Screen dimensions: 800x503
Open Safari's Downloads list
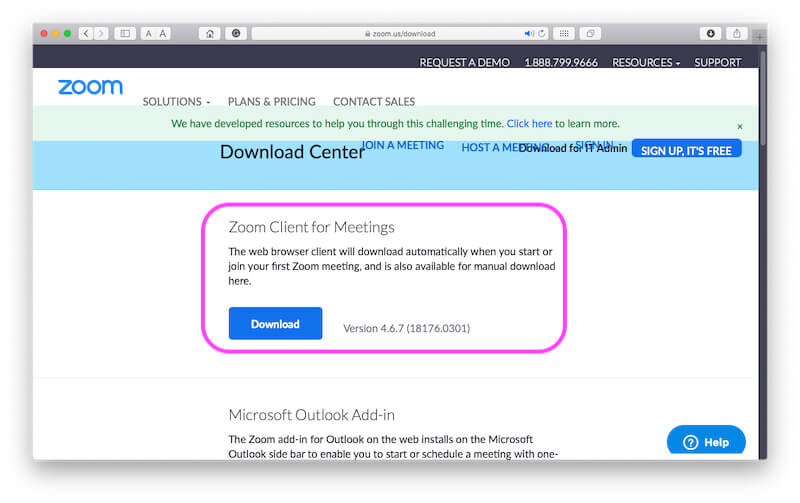711,34
